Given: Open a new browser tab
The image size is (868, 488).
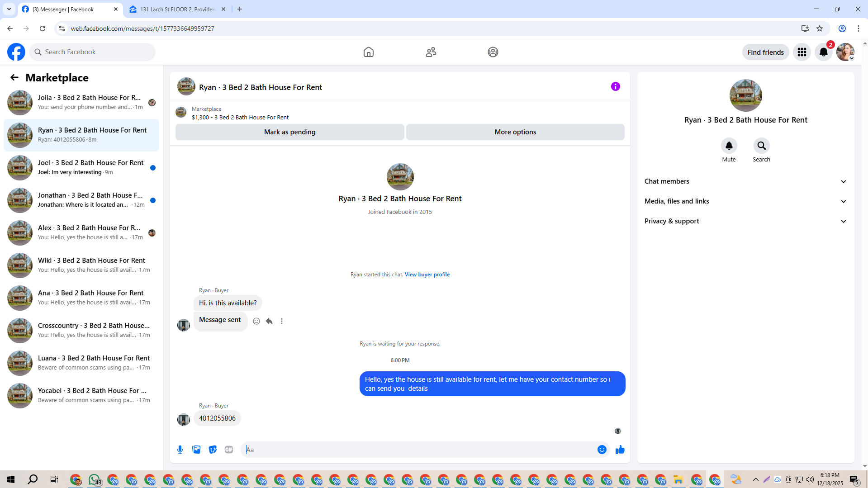Looking at the screenshot, I should tap(240, 9).
